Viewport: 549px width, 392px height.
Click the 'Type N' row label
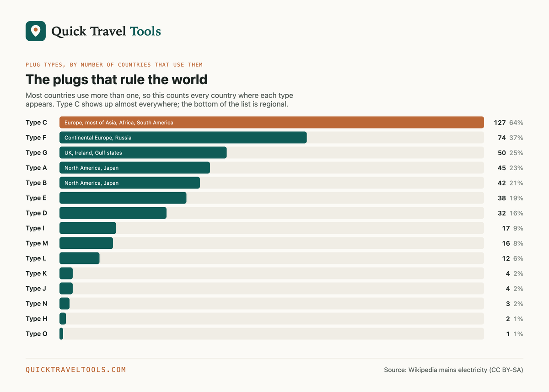point(36,304)
